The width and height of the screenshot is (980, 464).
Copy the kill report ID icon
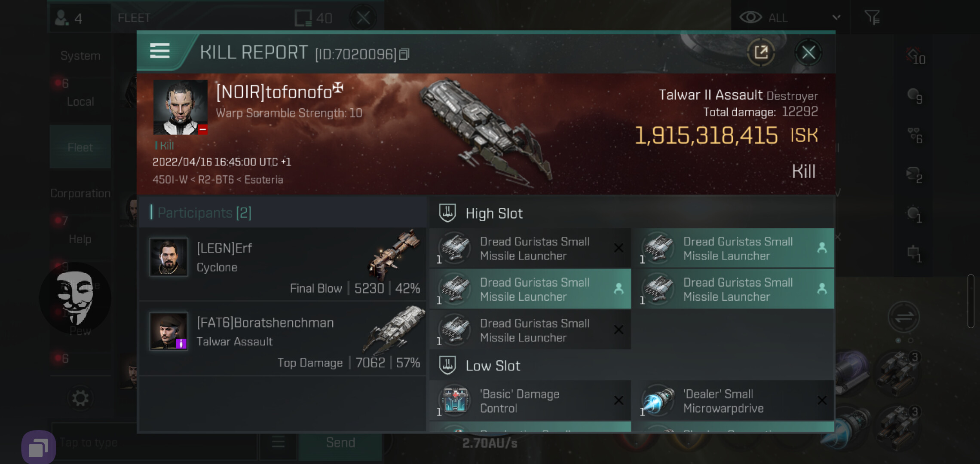[404, 55]
